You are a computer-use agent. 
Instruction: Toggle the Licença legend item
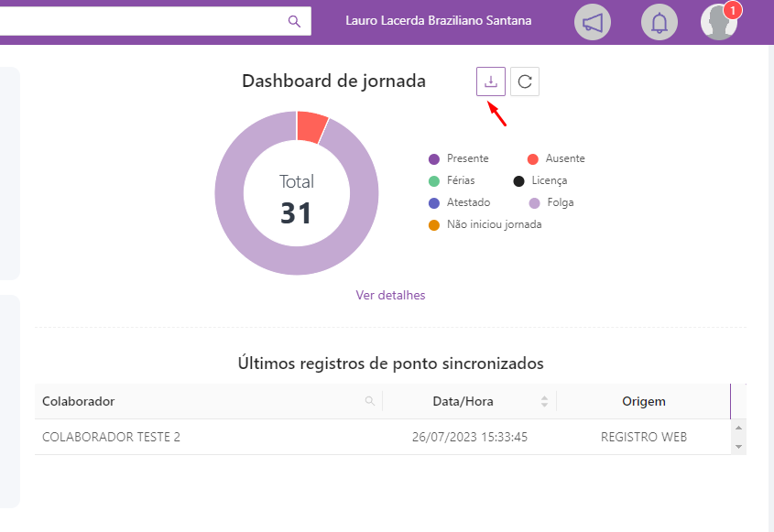coord(549,180)
